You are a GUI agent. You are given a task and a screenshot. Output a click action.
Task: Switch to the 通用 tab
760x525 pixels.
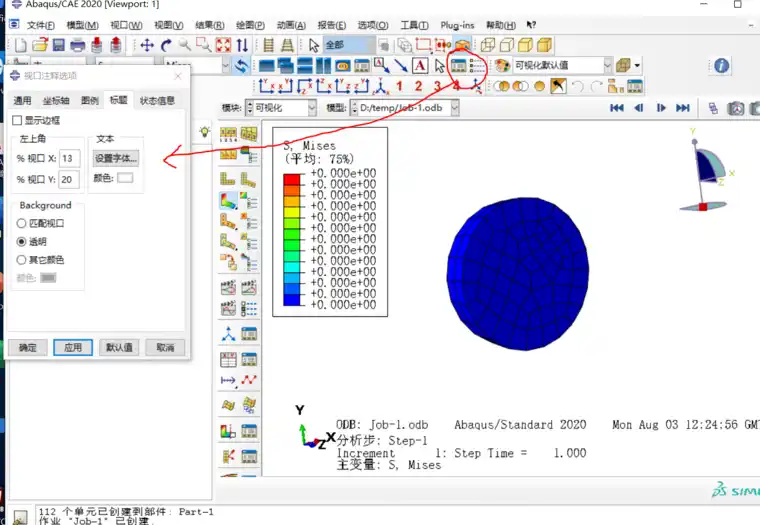click(22, 100)
